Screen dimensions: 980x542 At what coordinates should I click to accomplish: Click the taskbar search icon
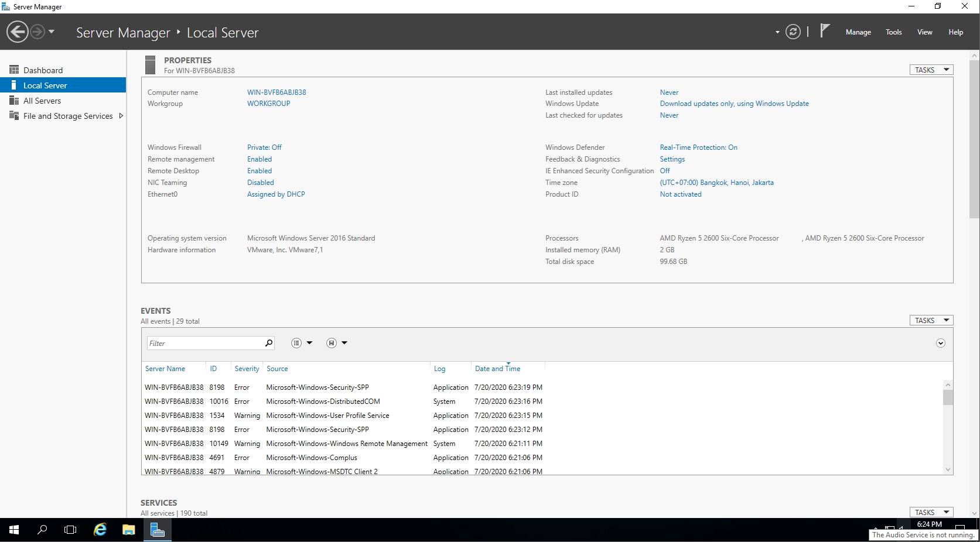pos(42,530)
